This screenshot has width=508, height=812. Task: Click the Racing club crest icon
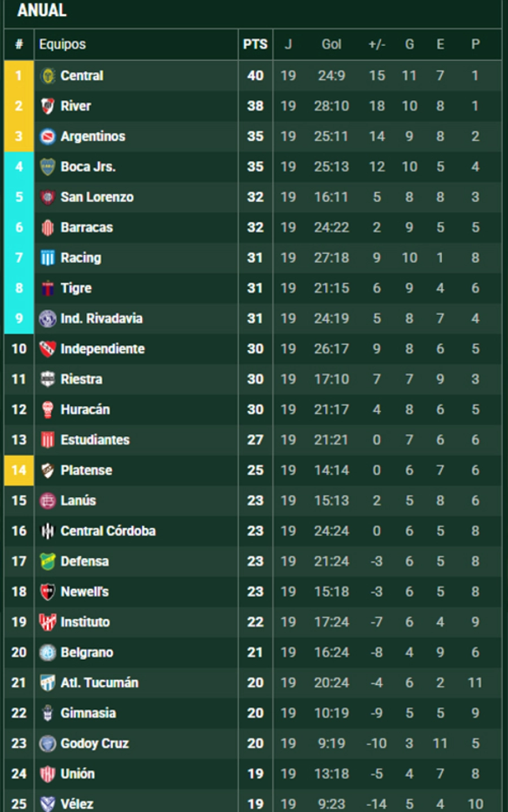click(47, 258)
